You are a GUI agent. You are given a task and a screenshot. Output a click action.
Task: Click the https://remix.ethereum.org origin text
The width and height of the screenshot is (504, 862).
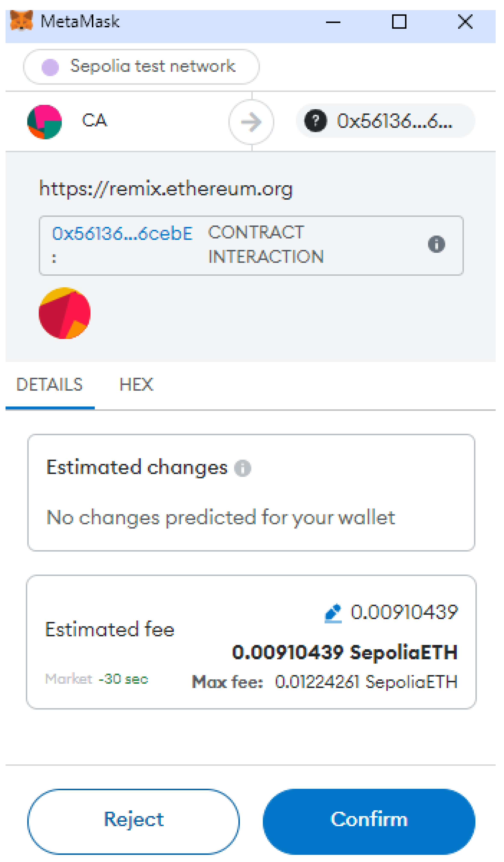(166, 188)
